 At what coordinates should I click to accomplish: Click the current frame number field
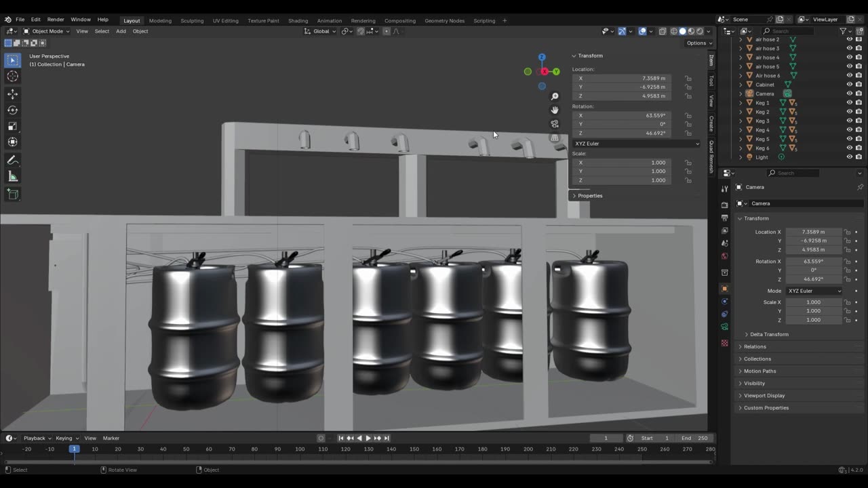[x=606, y=439]
